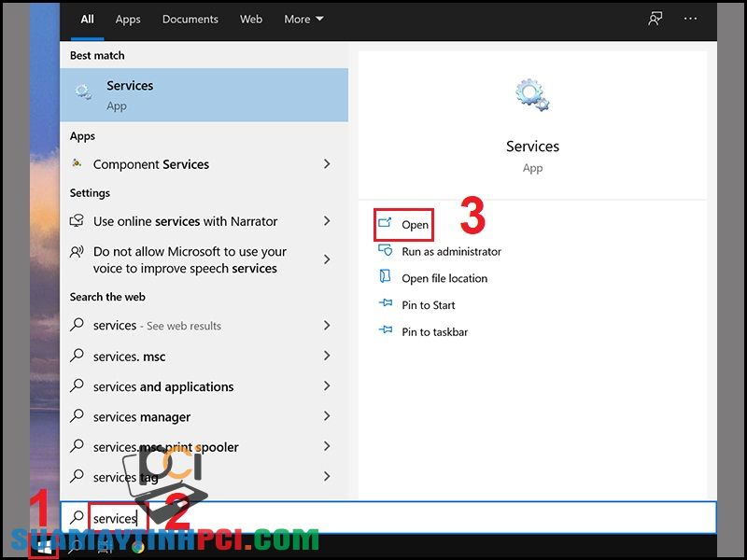Choose Open file location
Screen dimensions: 747x560
coord(444,278)
